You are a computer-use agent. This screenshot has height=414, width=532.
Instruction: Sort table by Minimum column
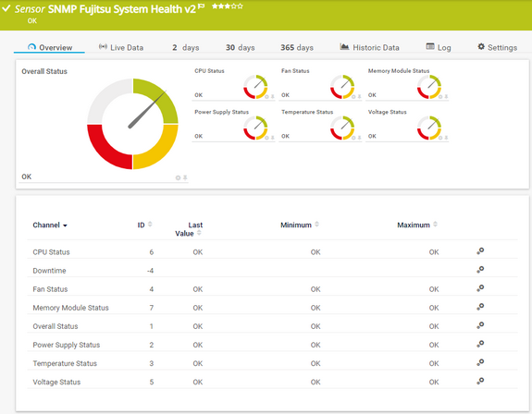(x=300, y=225)
